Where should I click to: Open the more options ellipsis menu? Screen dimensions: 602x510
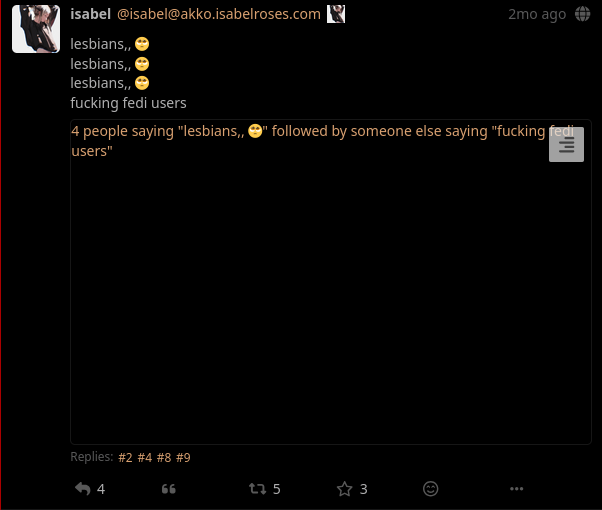517,489
